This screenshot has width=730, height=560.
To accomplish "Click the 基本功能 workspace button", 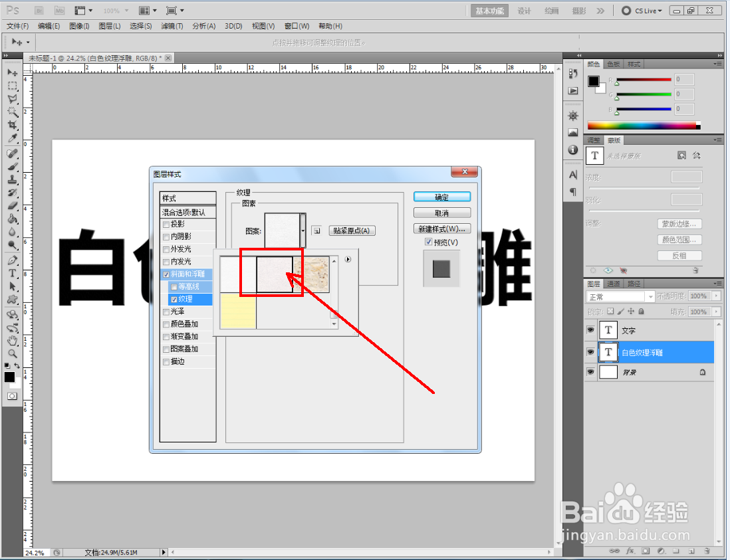I will [x=489, y=11].
